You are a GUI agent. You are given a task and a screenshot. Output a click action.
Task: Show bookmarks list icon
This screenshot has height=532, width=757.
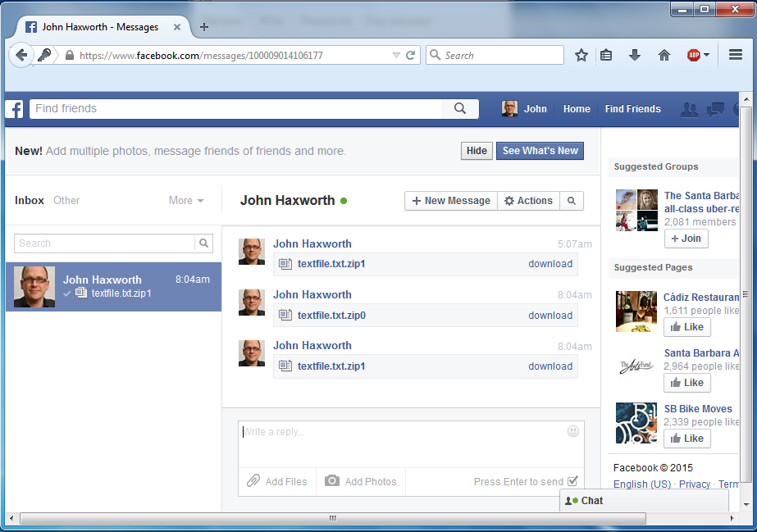606,55
